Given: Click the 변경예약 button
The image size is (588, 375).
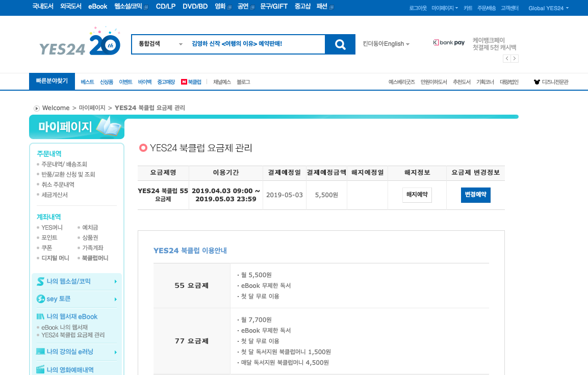Looking at the screenshot, I should [475, 195].
